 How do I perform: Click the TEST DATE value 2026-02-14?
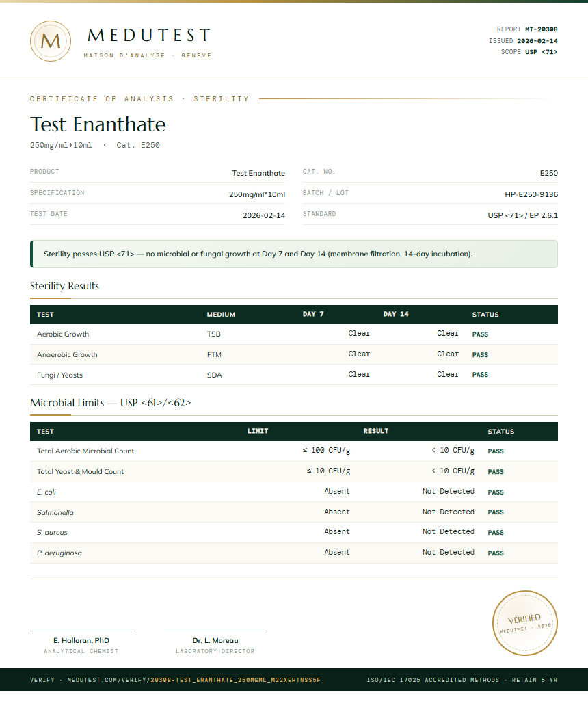click(264, 215)
